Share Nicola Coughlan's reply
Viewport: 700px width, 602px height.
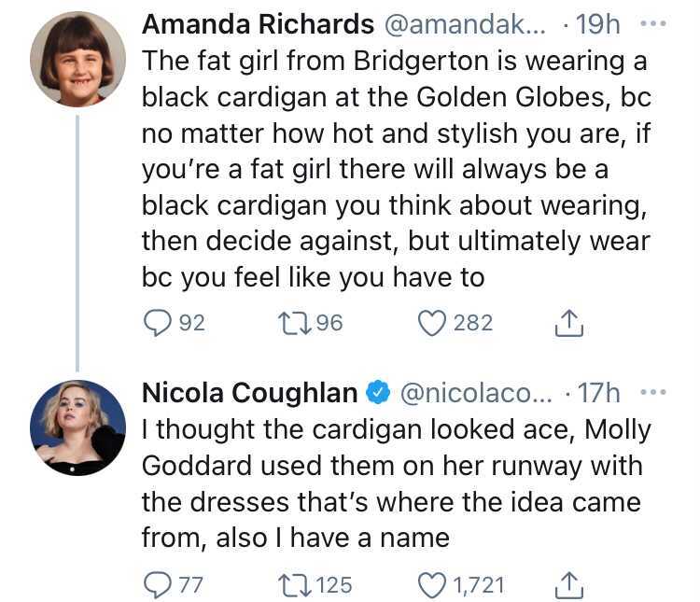567,585
